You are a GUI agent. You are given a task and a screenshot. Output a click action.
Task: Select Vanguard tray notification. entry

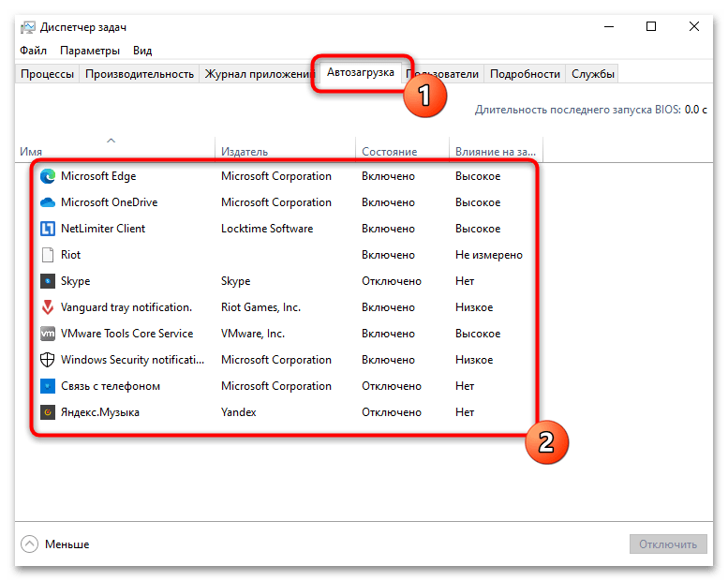126,307
